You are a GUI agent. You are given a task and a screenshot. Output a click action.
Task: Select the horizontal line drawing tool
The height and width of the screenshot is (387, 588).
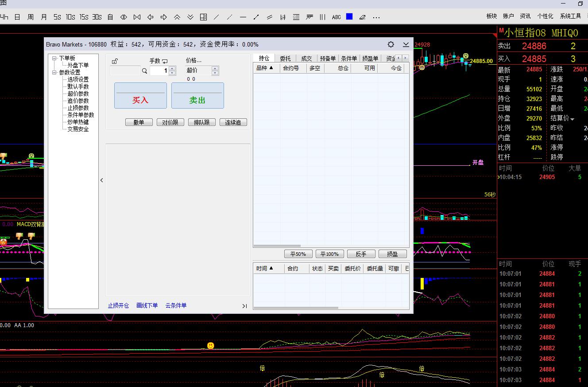[x=243, y=17]
